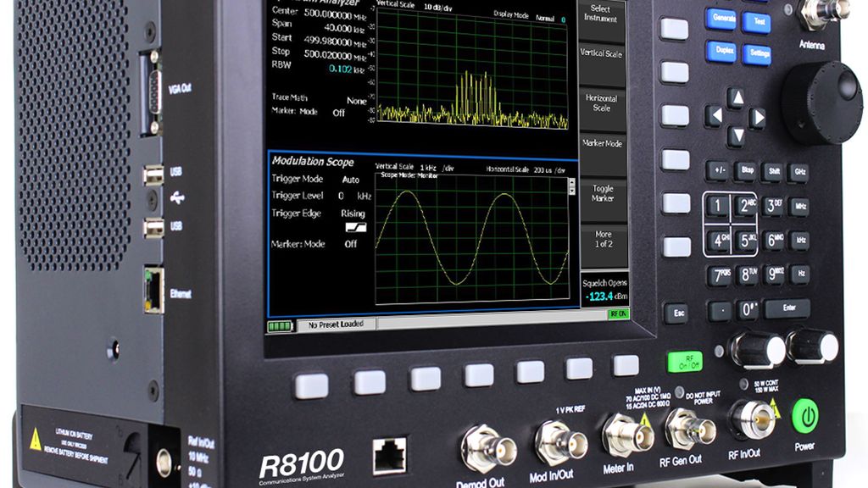Click the large black tuning knob
The image size is (868, 488).
tap(822, 103)
